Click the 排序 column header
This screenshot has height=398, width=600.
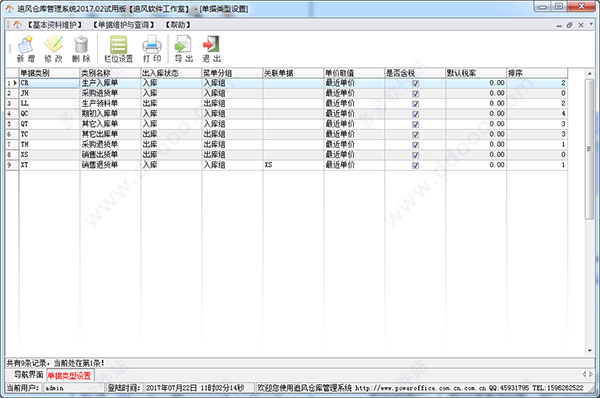click(537, 73)
